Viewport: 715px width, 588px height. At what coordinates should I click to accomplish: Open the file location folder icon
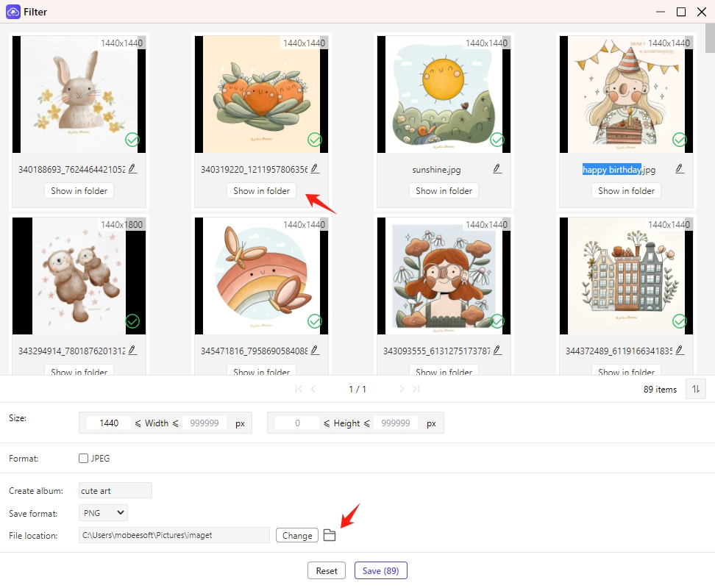(330, 535)
